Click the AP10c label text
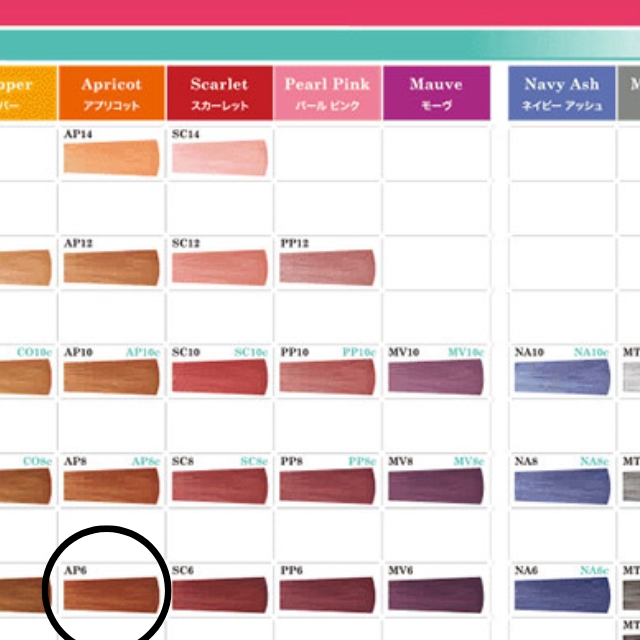Screen dimensions: 640x640 click(x=142, y=352)
